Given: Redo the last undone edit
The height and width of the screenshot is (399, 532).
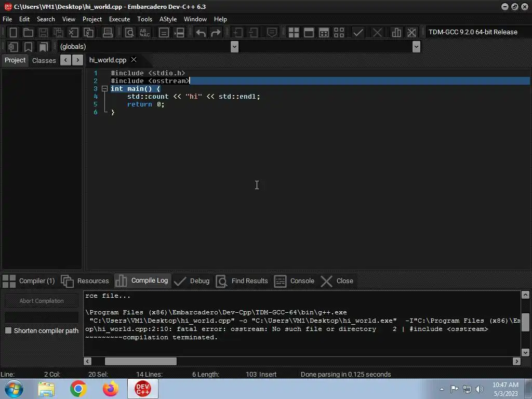Looking at the screenshot, I should tap(216, 33).
